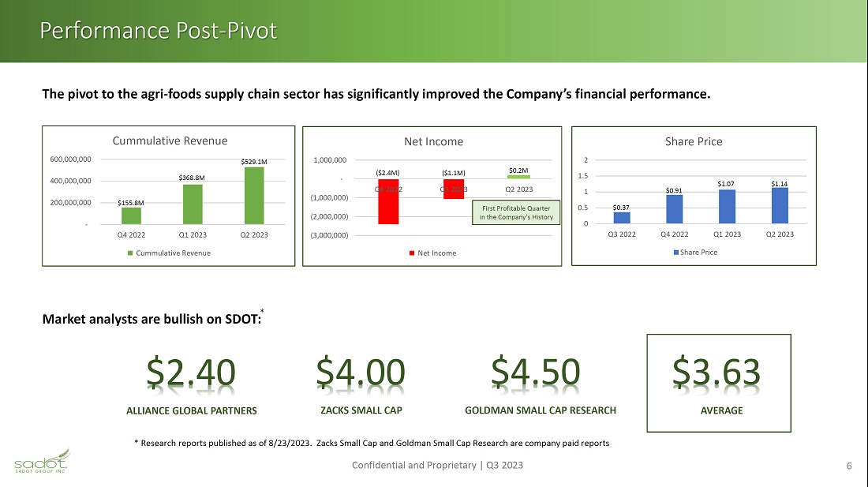Select the $0.37 Q3 2022 share price bar

click(x=622, y=218)
